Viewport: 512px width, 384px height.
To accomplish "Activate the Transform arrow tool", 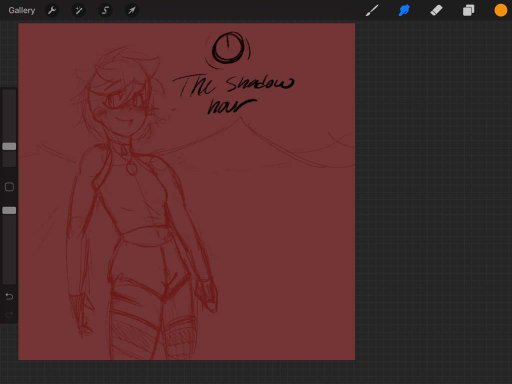I will point(132,10).
